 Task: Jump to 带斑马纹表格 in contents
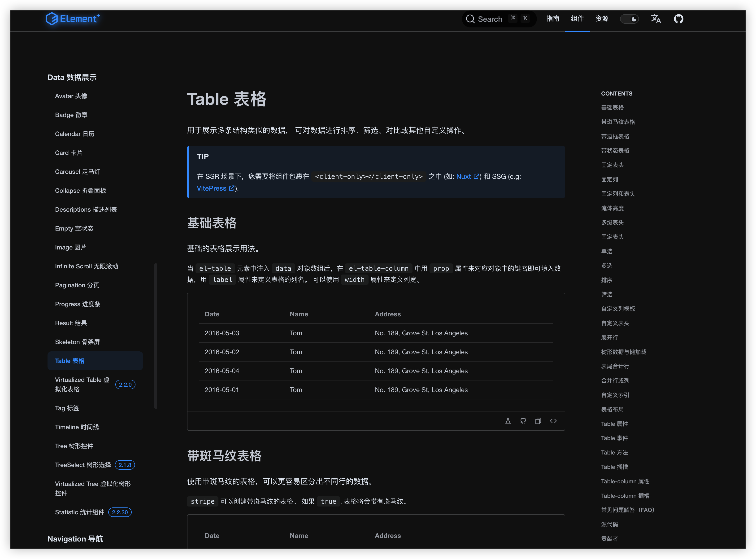coord(618,122)
